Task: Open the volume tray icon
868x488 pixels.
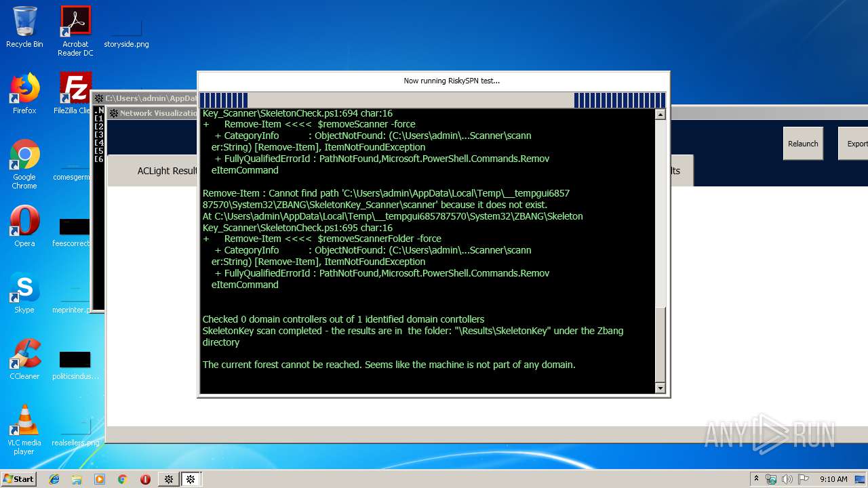Action: (787, 479)
